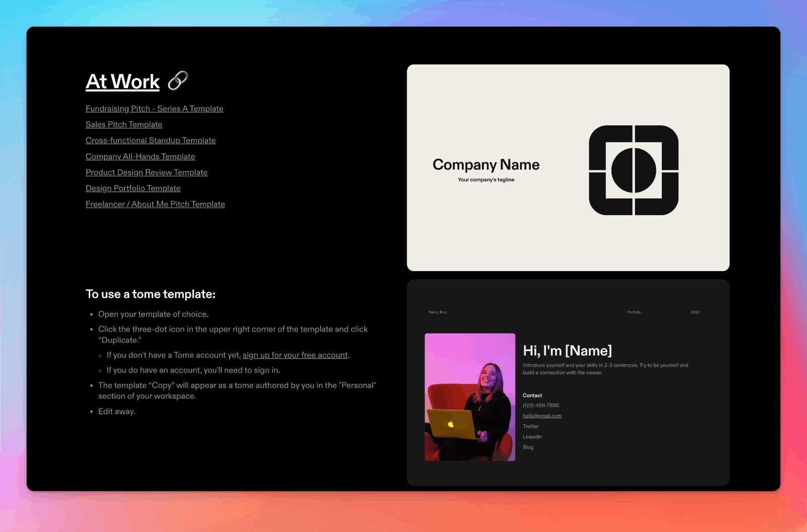807x532 pixels.
Task: Click the 'Your company's tagline' text
Action: (486, 180)
